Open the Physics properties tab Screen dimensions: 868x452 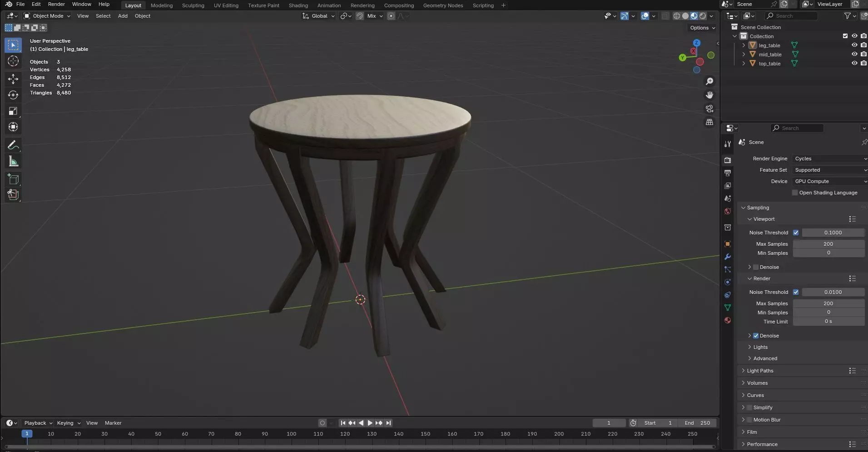728,282
